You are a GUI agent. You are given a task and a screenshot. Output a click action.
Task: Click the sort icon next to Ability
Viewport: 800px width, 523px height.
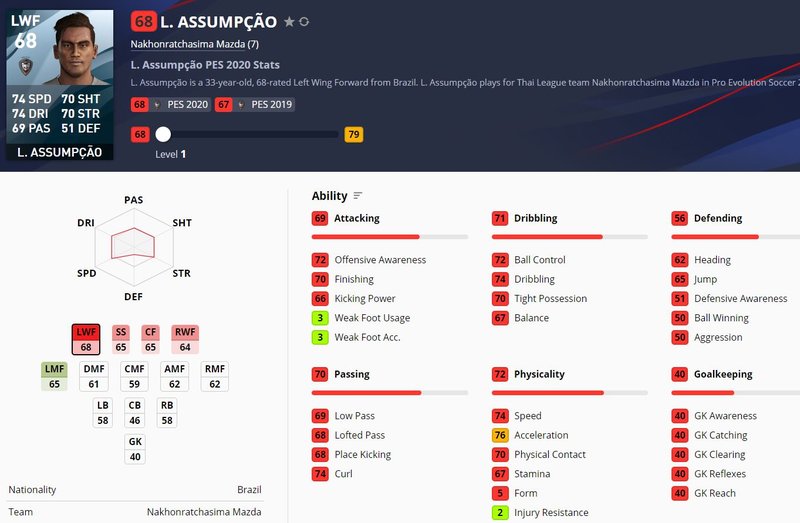coord(358,196)
